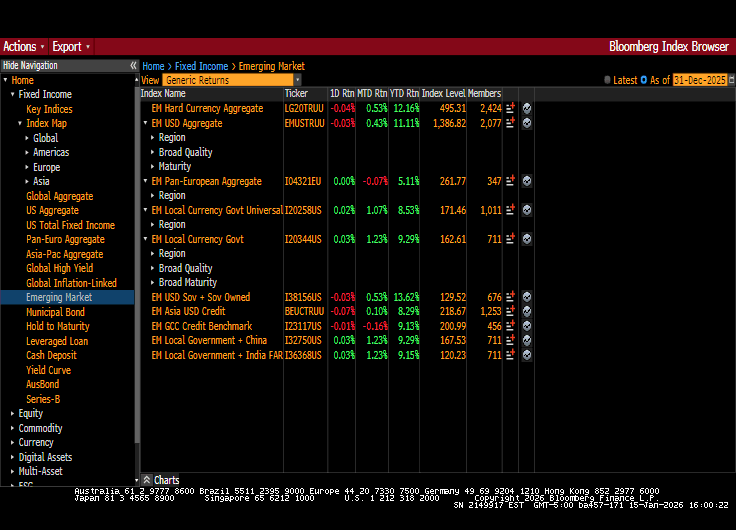
Task: Go to Home breadcrumb link
Action: (x=153, y=66)
